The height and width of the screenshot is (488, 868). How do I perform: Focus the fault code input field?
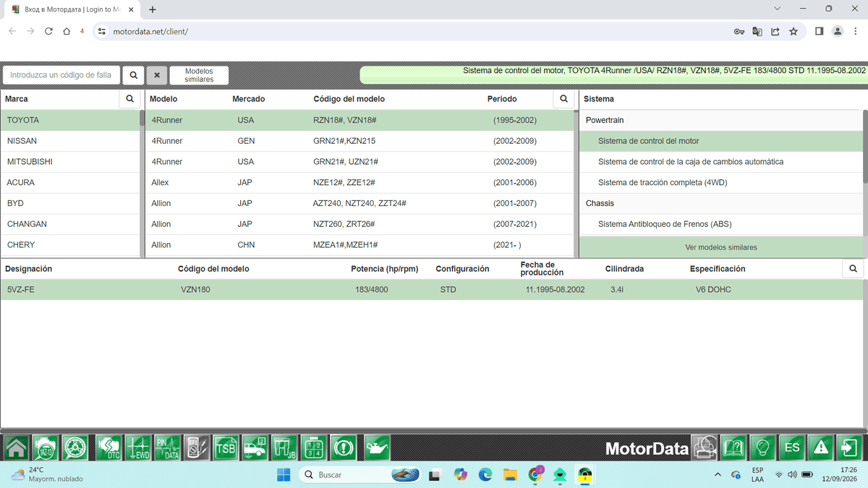pyautogui.click(x=61, y=75)
